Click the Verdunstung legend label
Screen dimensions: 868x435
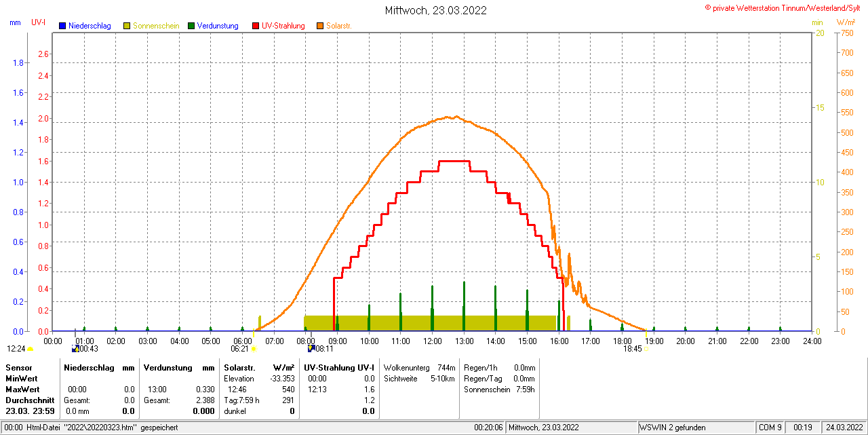tap(218, 26)
